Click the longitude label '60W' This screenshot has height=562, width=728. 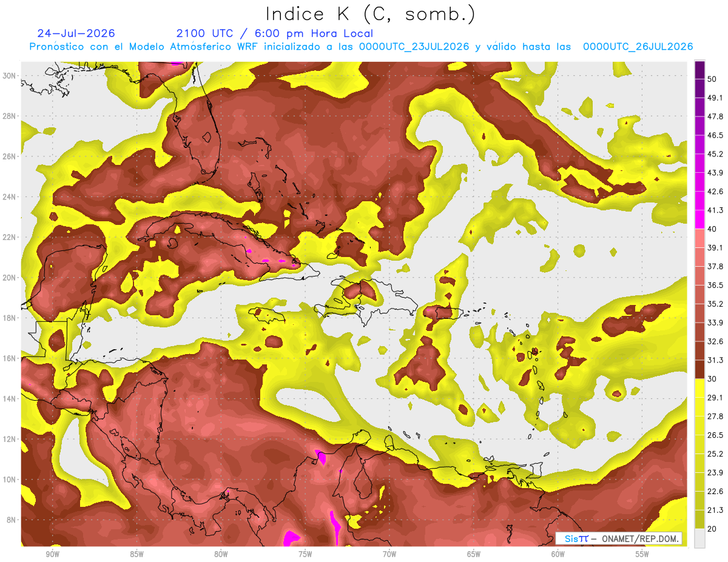[x=558, y=555]
